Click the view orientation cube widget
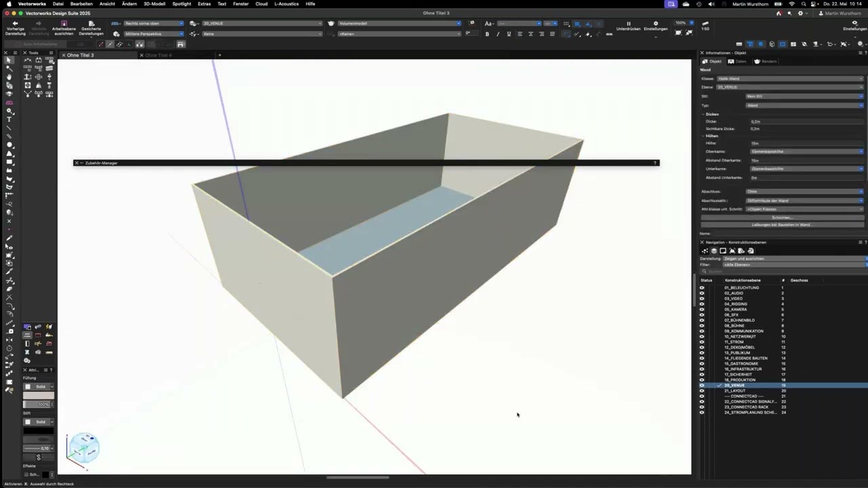This screenshot has width=868, height=488. click(x=83, y=449)
